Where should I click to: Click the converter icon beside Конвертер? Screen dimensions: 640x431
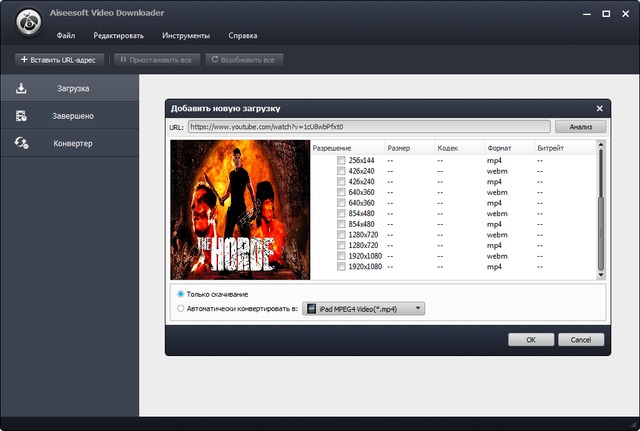(21, 144)
